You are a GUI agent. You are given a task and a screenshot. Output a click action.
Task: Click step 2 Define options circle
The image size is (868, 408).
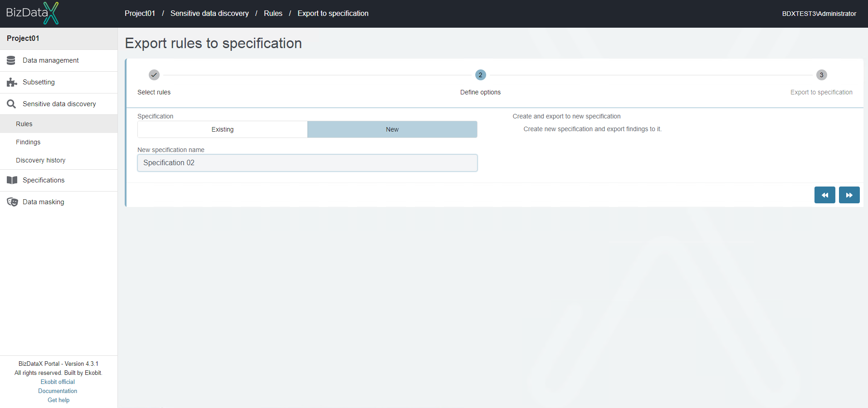click(480, 75)
